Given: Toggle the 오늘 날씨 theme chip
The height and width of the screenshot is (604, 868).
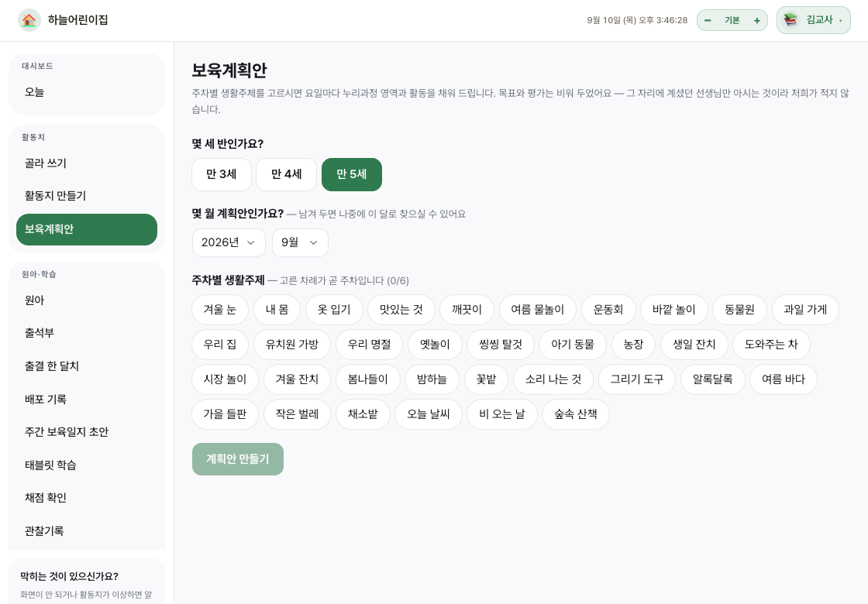Looking at the screenshot, I should click(x=429, y=414).
